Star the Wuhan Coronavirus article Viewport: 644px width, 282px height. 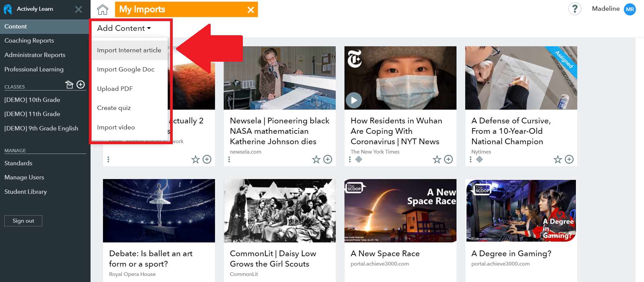(x=437, y=159)
